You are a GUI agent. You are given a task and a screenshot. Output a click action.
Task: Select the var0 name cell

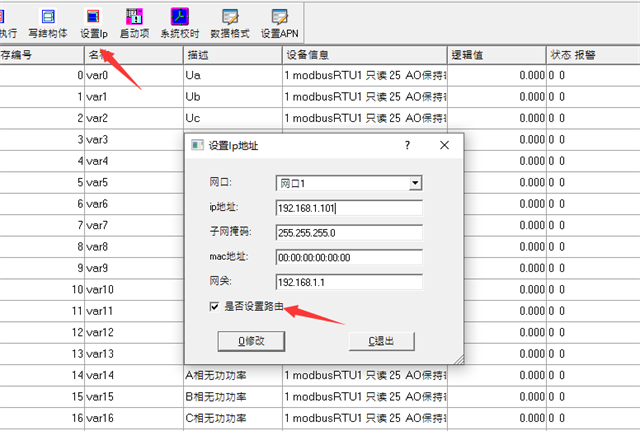pyautogui.click(x=134, y=75)
